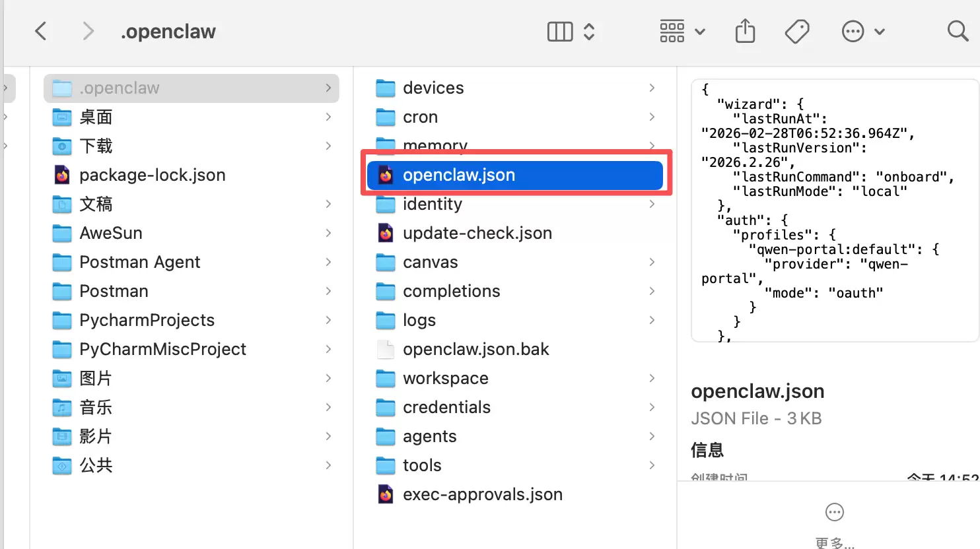This screenshot has width=980, height=549.
Task: Open the Share toolbar icon
Action: click(745, 31)
